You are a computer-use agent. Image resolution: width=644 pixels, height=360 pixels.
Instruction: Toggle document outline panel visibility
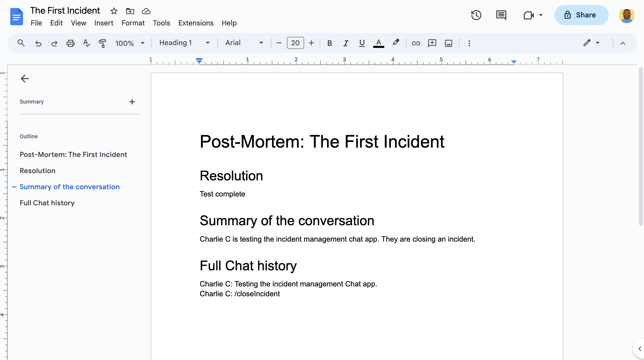click(x=24, y=78)
